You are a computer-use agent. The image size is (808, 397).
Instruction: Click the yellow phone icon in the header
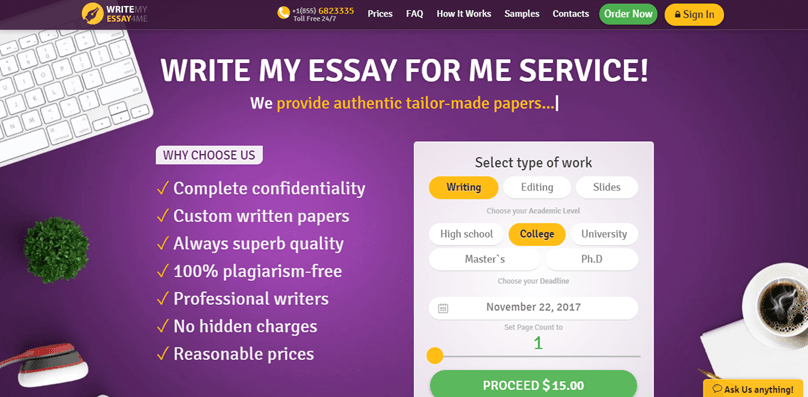coord(283,13)
